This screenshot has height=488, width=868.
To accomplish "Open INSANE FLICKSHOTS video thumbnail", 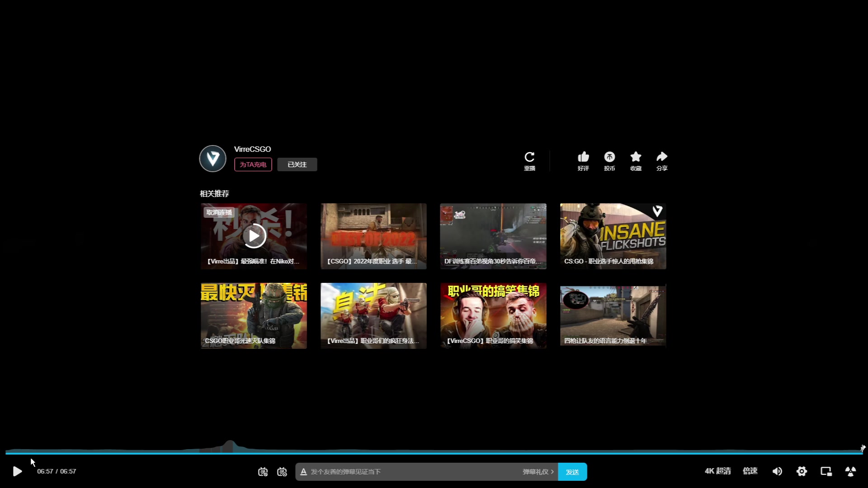I will tap(613, 236).
